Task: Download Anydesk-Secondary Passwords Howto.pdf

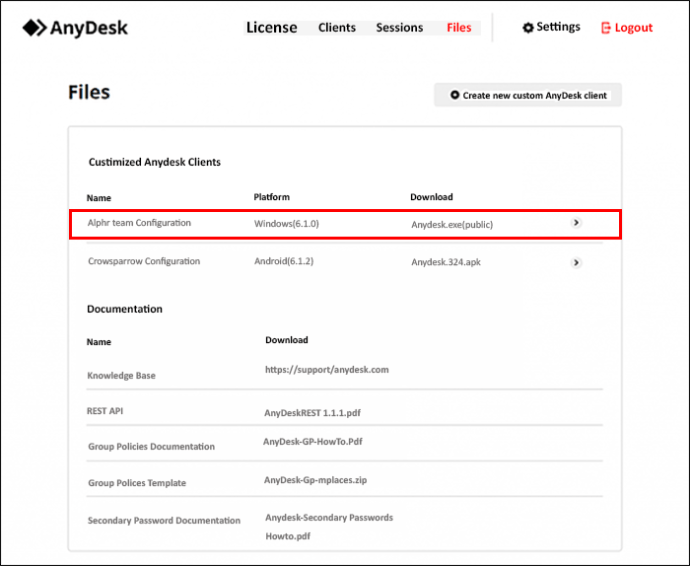Action: coord(329,527)
